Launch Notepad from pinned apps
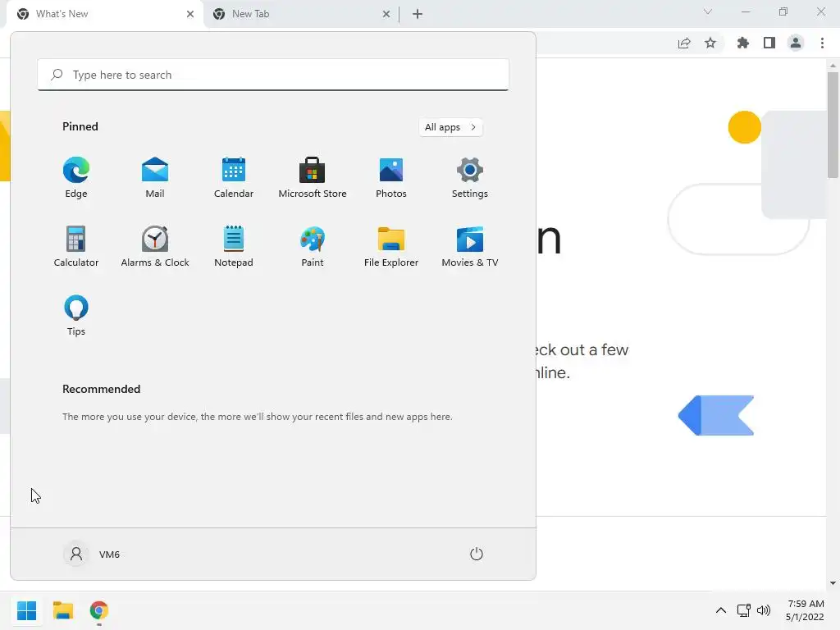The width and height of the screenshot is (840, 630). (234, 247)
